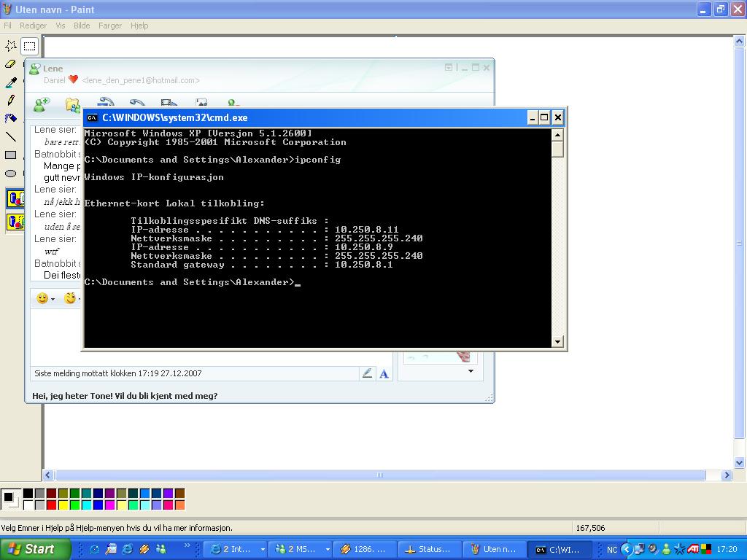Click the colored squares tray icon

[706, 550]
